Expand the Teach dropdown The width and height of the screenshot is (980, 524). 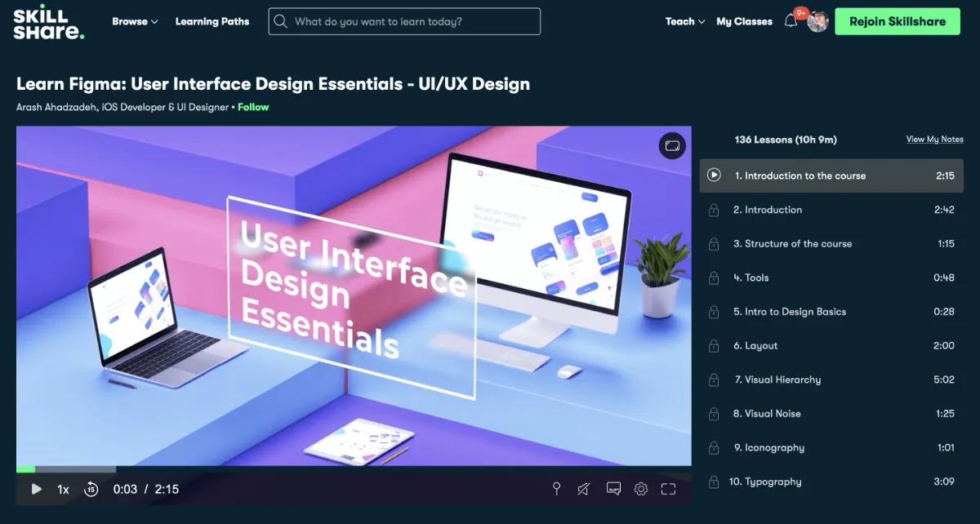(x=684, y=21)
